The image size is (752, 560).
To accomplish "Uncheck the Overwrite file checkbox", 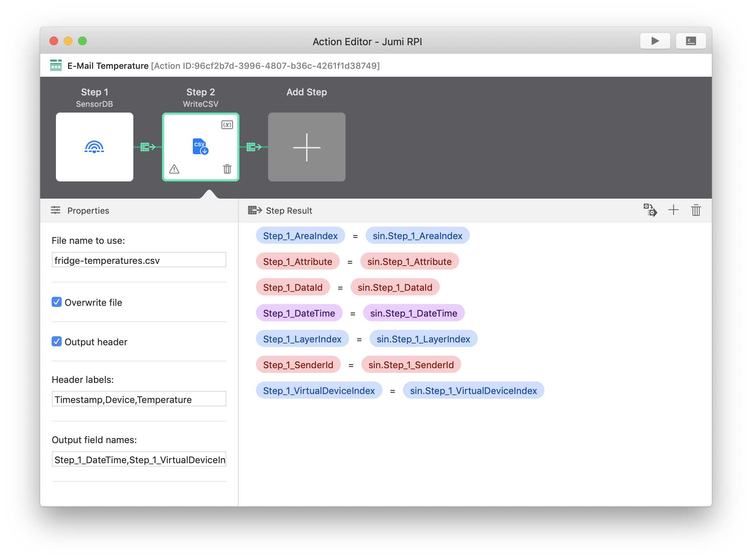I will pos(57,302).
